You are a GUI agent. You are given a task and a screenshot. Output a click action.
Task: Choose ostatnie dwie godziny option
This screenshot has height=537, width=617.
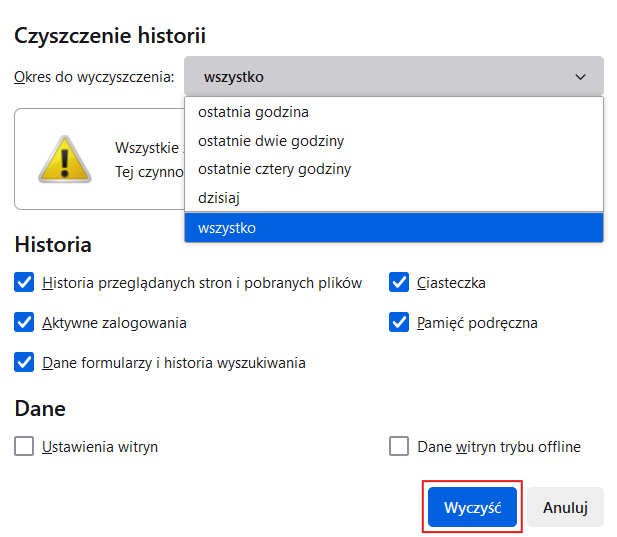(394, 141)
